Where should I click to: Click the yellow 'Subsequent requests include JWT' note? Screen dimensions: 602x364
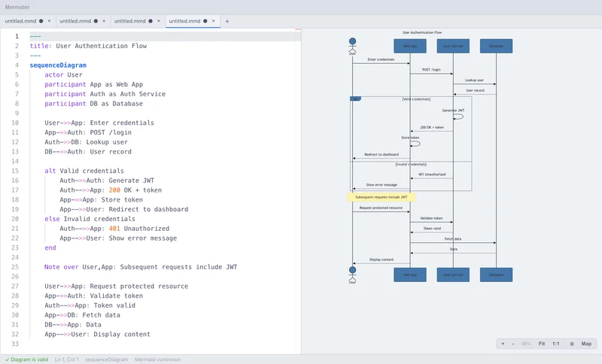click(x=382, y=197)
